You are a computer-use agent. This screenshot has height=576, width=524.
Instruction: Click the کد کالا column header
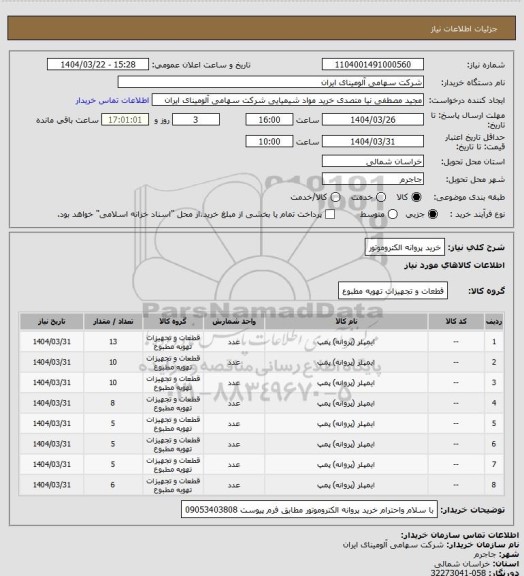click(x=456, y=321)
